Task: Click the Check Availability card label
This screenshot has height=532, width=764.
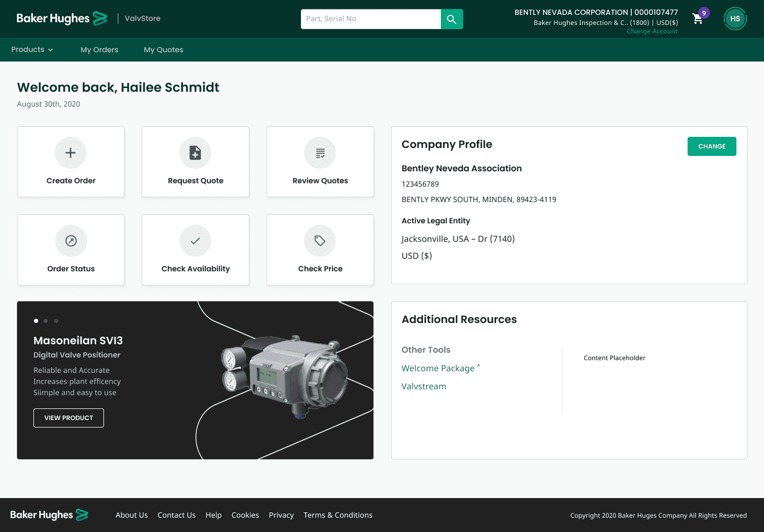Action: [x=196, y=269]
